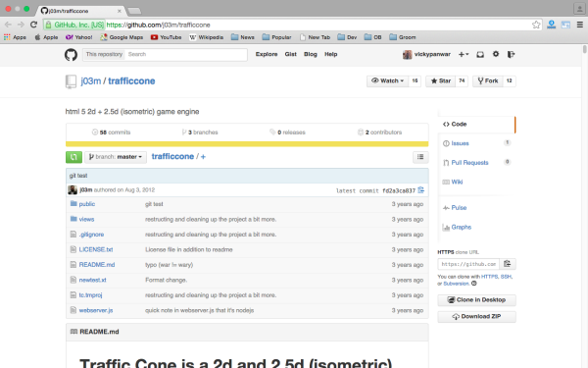Star the trafficcone repository

tap(441, 80)
